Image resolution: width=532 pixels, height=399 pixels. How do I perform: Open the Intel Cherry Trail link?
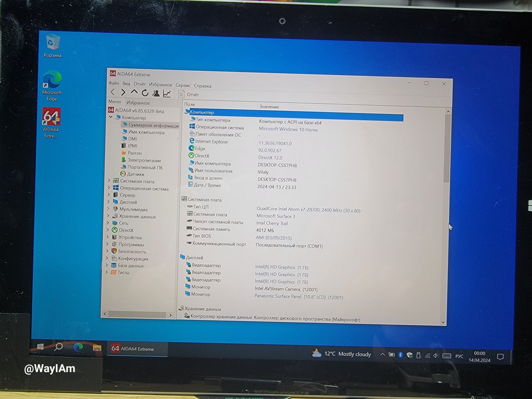coord(272,223)
